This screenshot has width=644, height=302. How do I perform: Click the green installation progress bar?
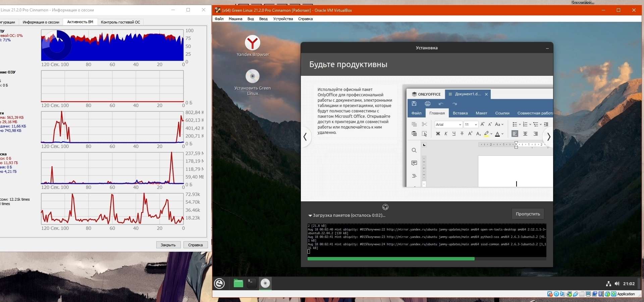coord(427,259)
